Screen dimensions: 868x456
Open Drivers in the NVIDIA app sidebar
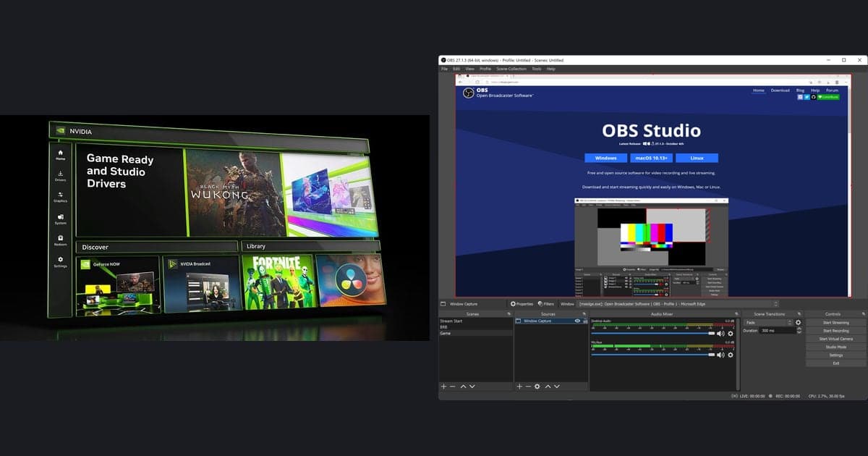tap(60, 176)
